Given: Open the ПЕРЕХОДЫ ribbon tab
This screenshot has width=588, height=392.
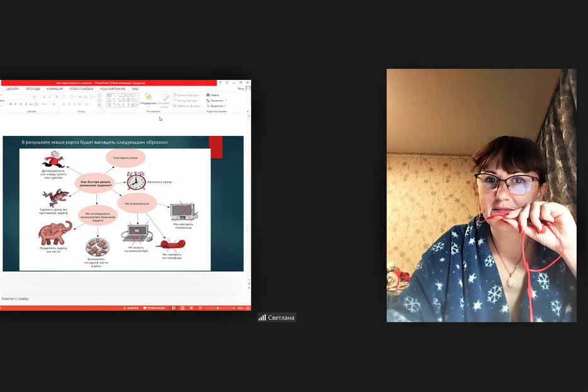Looking at the screenshot, I should tap(33, 89).
